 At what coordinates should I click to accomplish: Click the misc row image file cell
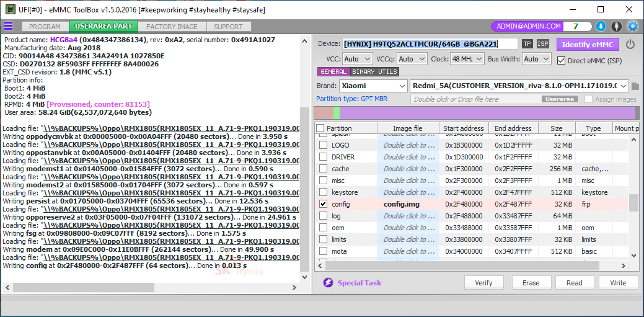click(x=408, y=181)
